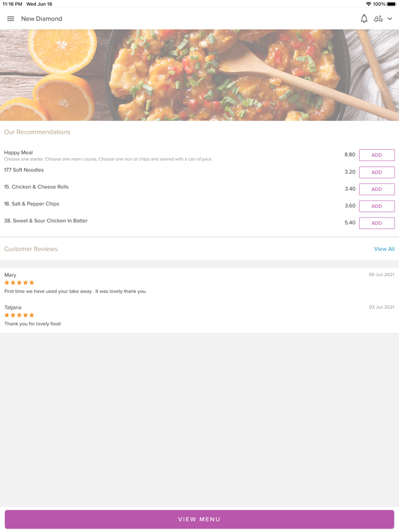Image resolution: width=399 pixels, height=532 pixels.
Task: Select the New Diamond restaurant title
Action: coord(42,19)
